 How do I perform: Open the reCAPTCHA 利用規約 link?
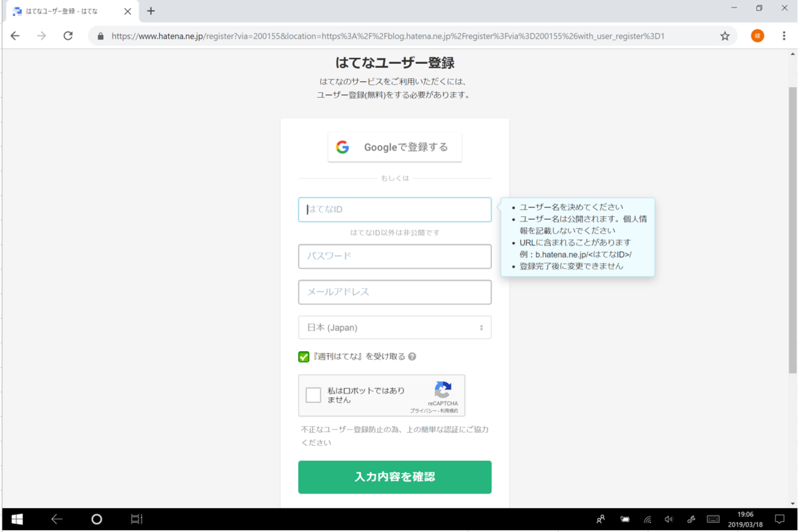pos(450,411)
